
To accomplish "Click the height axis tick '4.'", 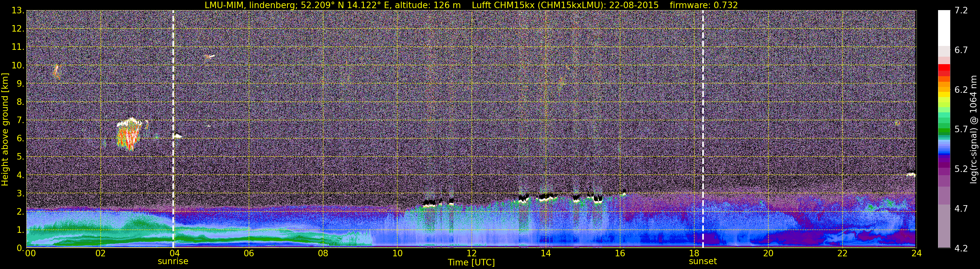I will 20,175.
